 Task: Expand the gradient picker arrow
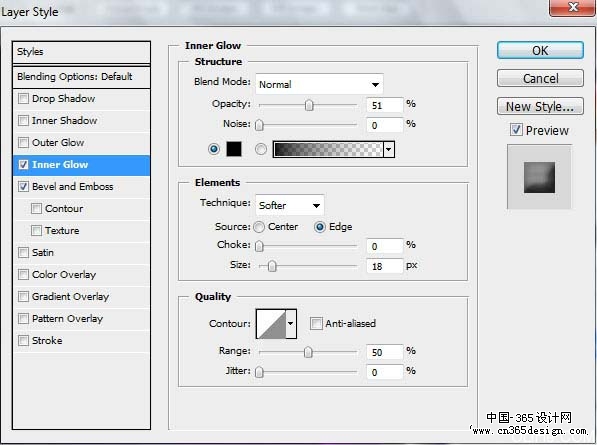[x=389, y=149]
